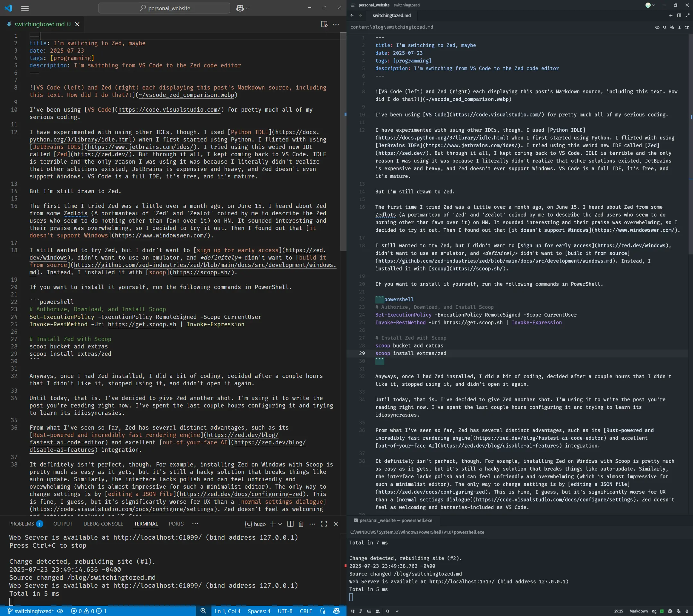693x616 pixels.
Task: Go back with Zed's left arrow
Action: [352, 15]
